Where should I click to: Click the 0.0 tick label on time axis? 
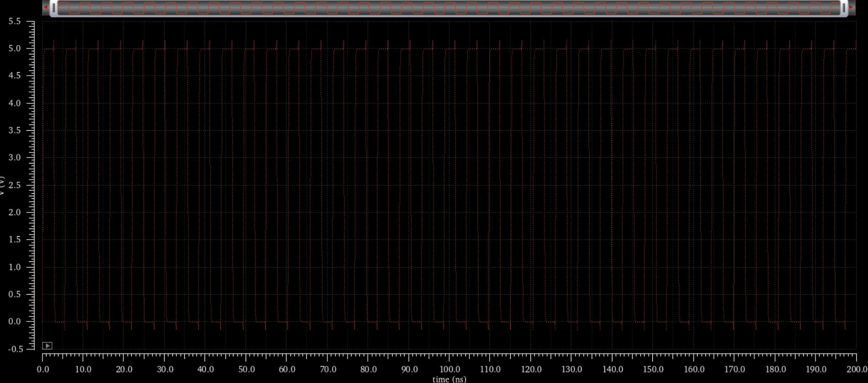43,369
